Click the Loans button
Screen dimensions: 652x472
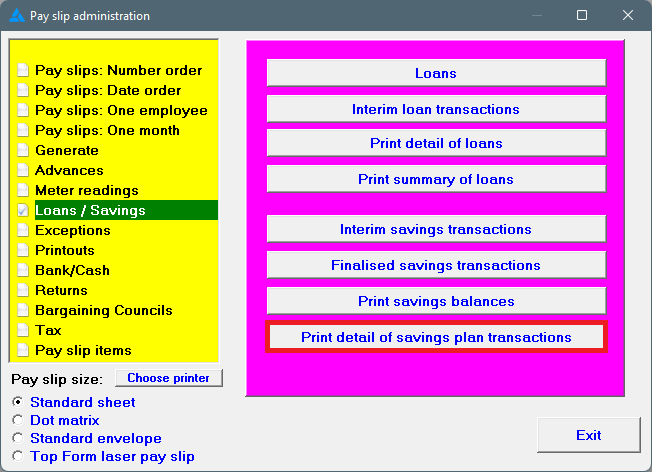point(436,73)
